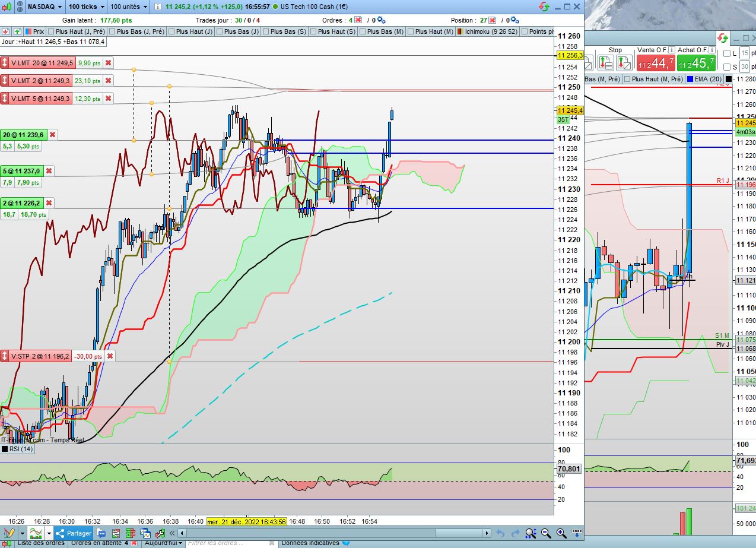Screen dimensions: 756x548
Task: Open the Aujourd'hui period dropdown
Action: (164, 543)
